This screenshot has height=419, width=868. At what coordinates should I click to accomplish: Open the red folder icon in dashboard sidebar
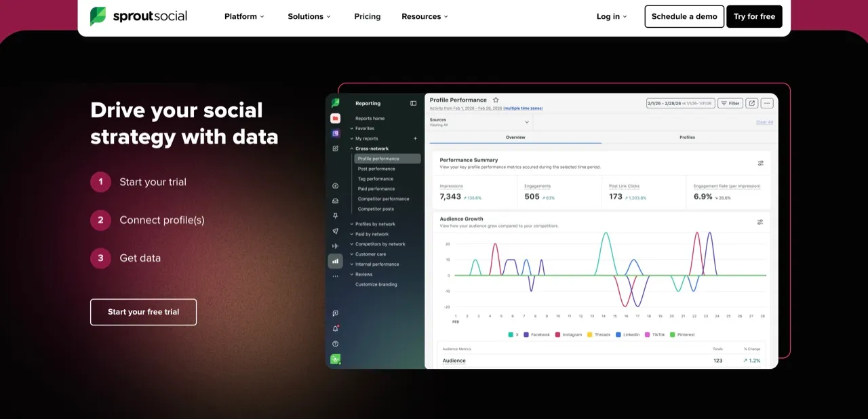point(335,118)
